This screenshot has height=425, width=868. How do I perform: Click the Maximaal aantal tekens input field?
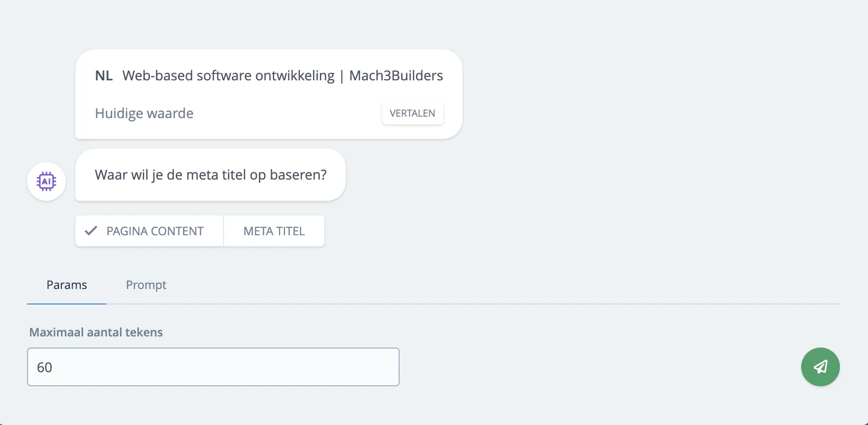(x=213, y=367)
